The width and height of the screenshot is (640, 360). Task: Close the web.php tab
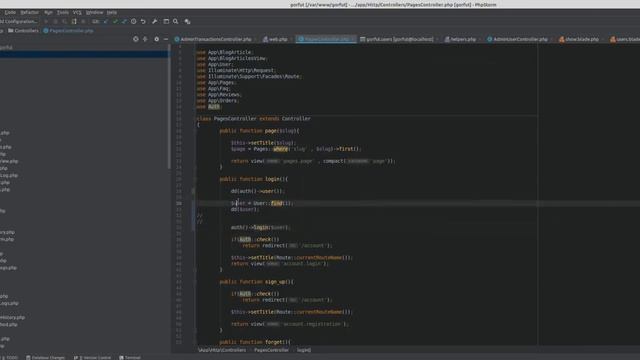(292, 39)
